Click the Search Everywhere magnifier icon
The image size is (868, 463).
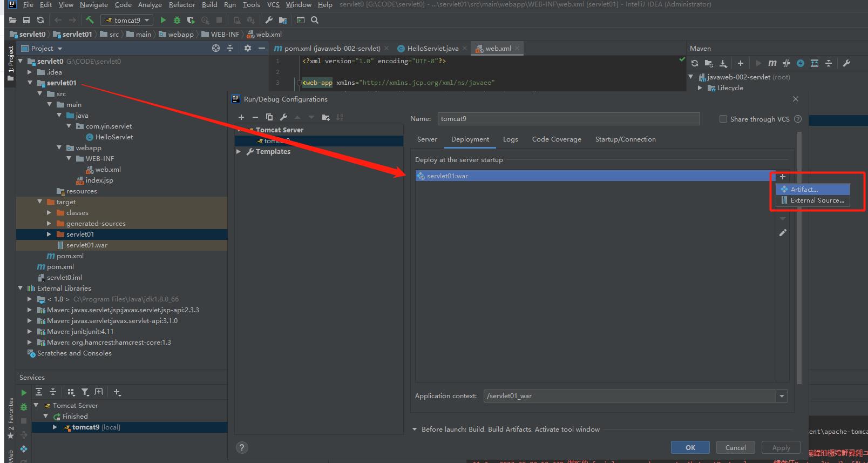click(315, 20)
